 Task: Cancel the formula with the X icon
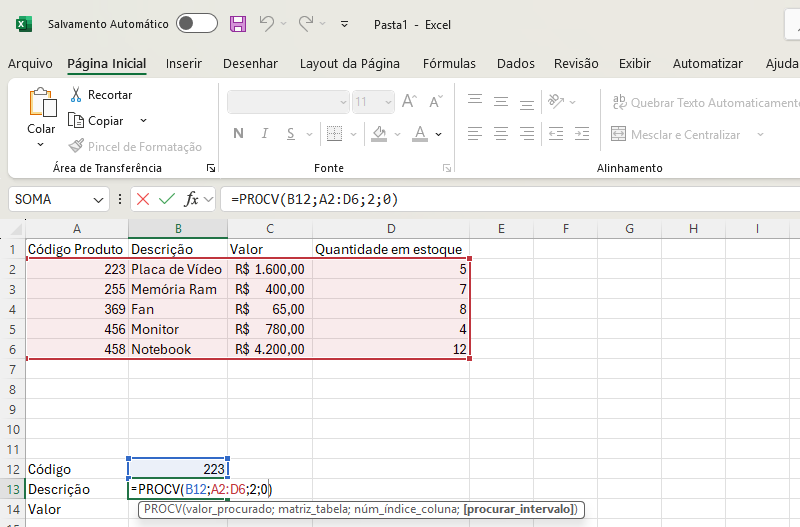(143, 199)
